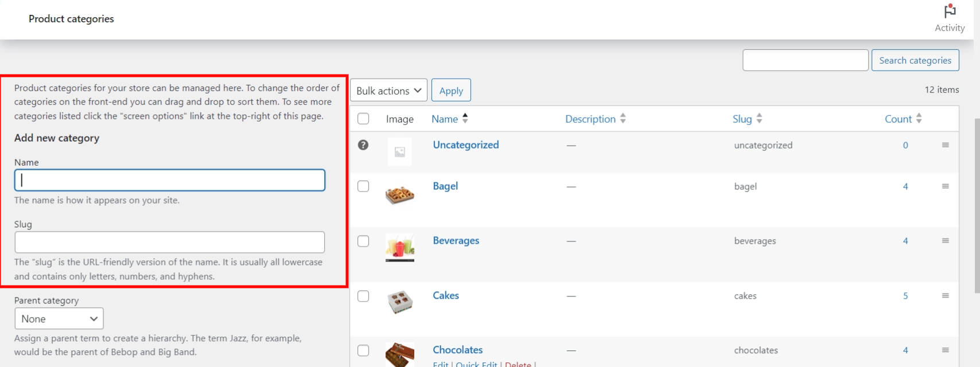Click Quick Edit under Chocolates
The width and height of the screenshot is (980, 367).
click(x=476, y=364)
